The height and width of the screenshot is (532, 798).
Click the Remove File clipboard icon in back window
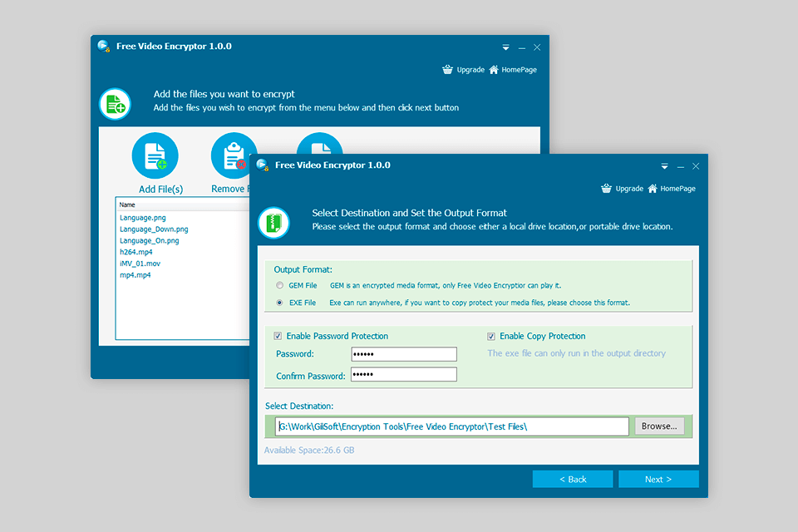(x=234, y=155)
